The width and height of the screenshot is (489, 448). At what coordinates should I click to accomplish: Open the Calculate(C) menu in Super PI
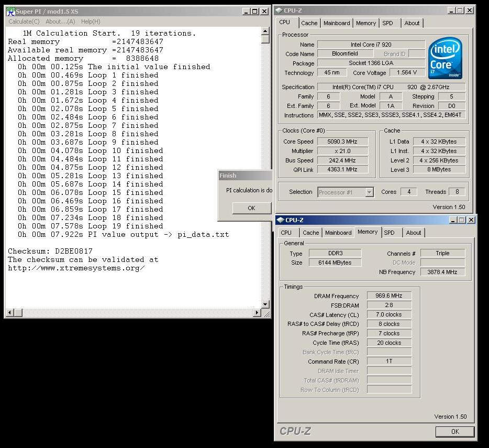(x=24, y=21)
